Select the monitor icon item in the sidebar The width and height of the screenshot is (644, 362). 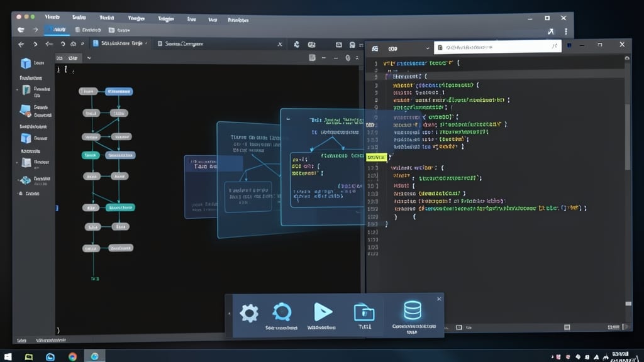coord(25,111)
